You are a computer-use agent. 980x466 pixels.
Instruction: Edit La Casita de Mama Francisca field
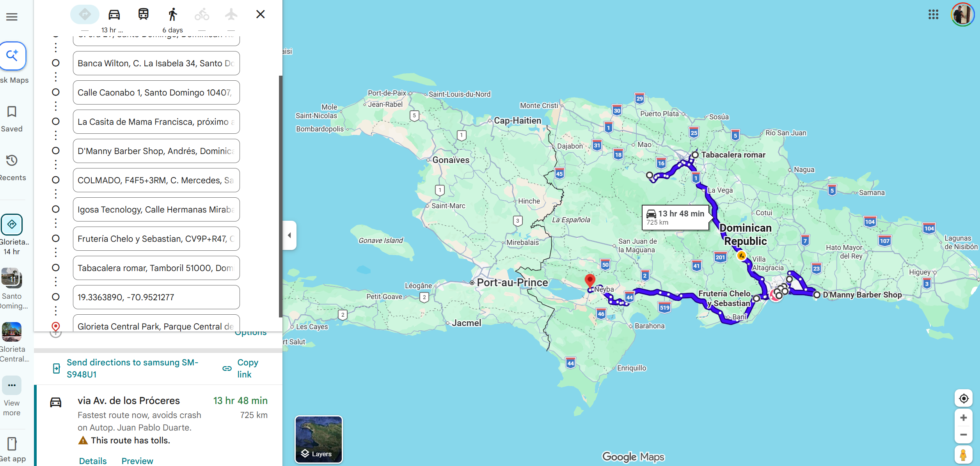[156, 122]
